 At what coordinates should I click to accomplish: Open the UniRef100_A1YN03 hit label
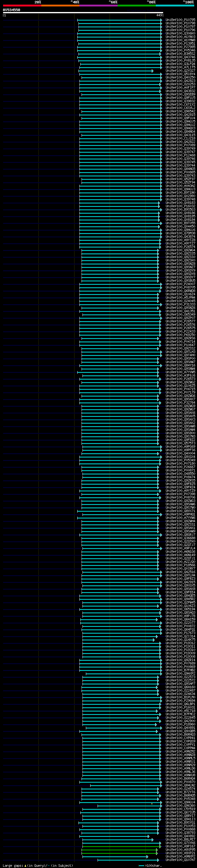[180, 37]
